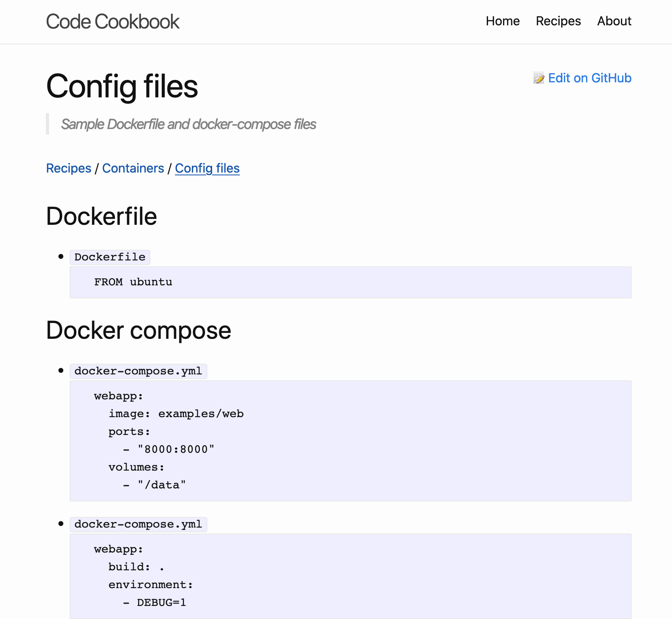Click inside the FROM ubuntu code block

pos(133,282)
